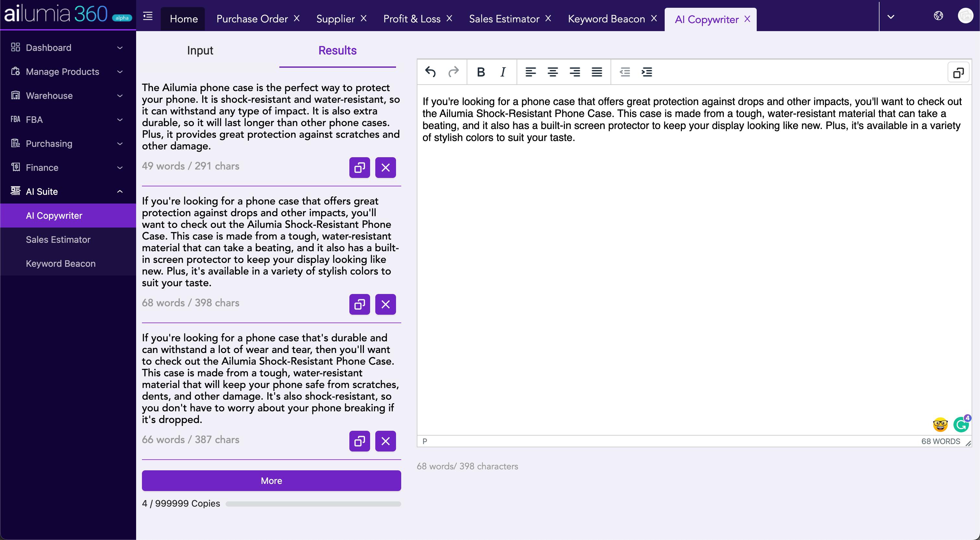The width and height of the screenshot is (980, 540).
Task: Switch to the Purchase Order tab
Action: point(252,19)
